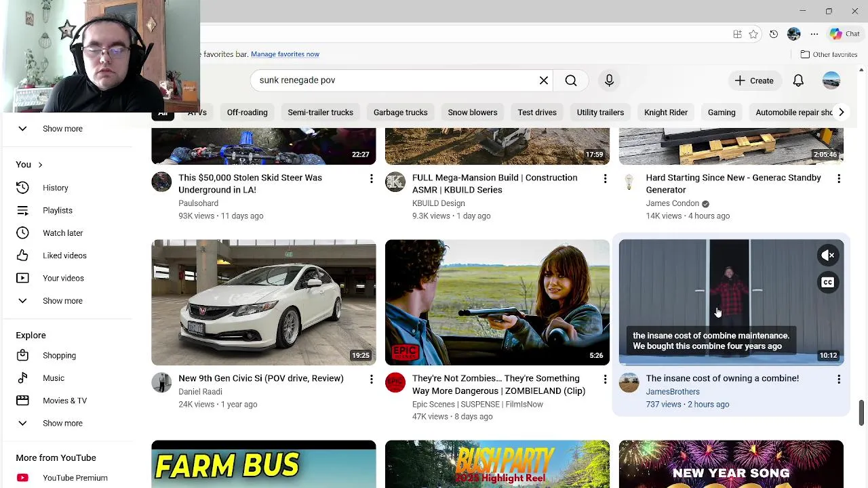Open Epic Scenes channel avatar
This screenshot has height=488, width=868.
click(x=395, y=382)
